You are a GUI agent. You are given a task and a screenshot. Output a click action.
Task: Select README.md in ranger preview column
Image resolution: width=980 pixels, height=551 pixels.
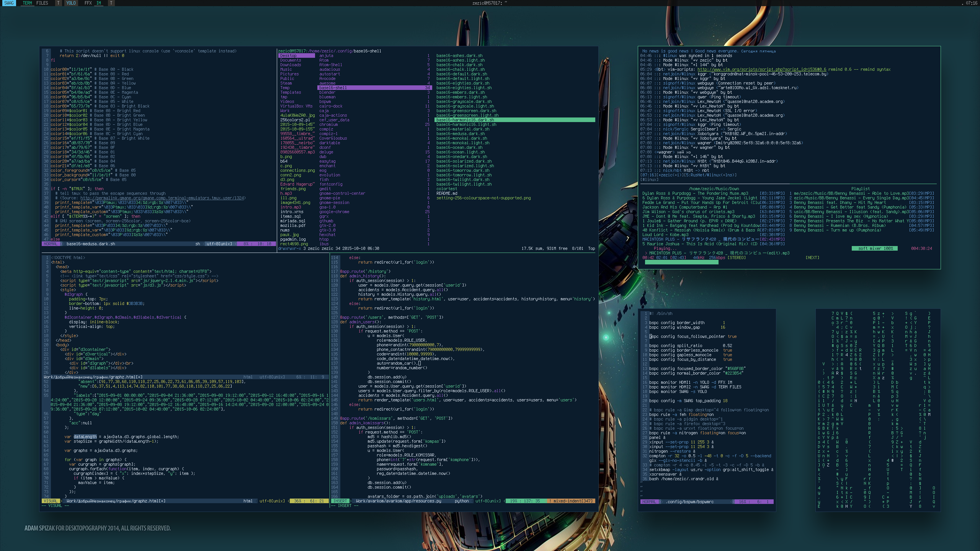tap(447, 193)
